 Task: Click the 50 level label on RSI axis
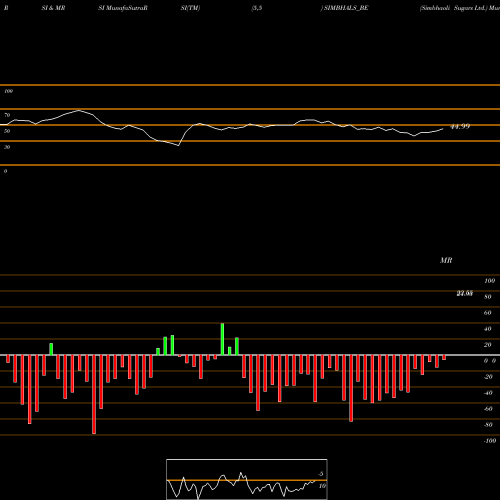coord(7,131)
